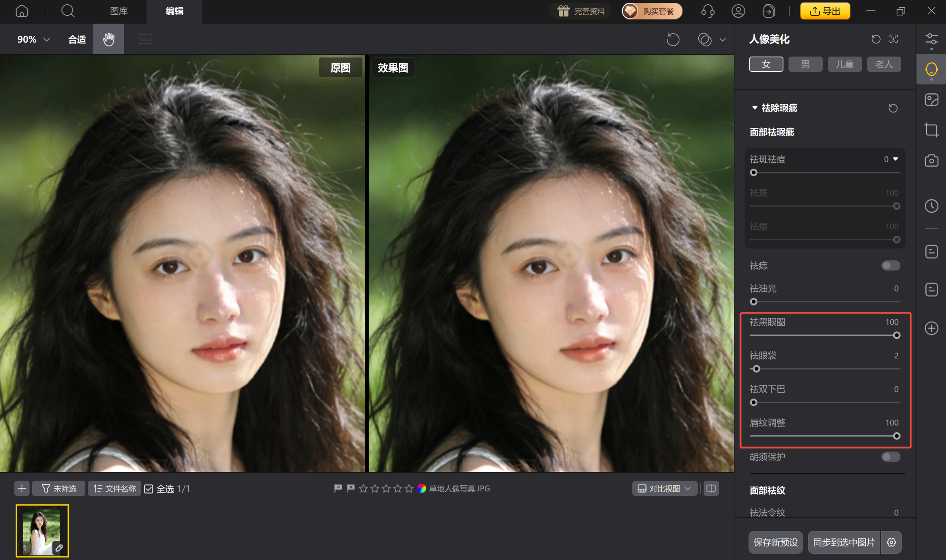
Task: Enable the beard protection (胡须保护) switch
Action: click(891, 457)
